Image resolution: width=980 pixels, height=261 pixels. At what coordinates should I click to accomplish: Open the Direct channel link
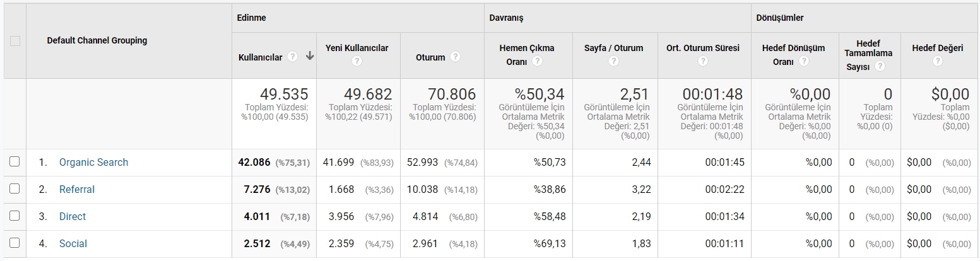73,216
